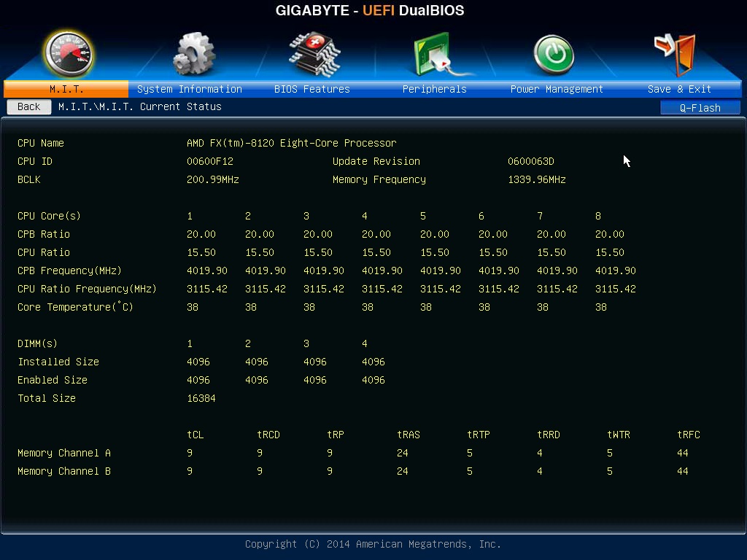The width and height of the screenshot is (747, 560).
Task: Click the Installed Size label
Action: point(58,362)
